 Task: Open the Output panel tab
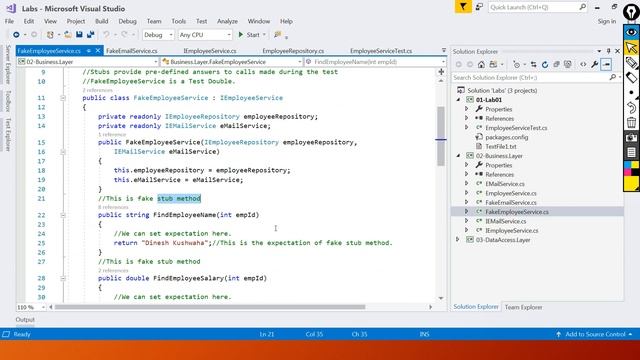25,320
